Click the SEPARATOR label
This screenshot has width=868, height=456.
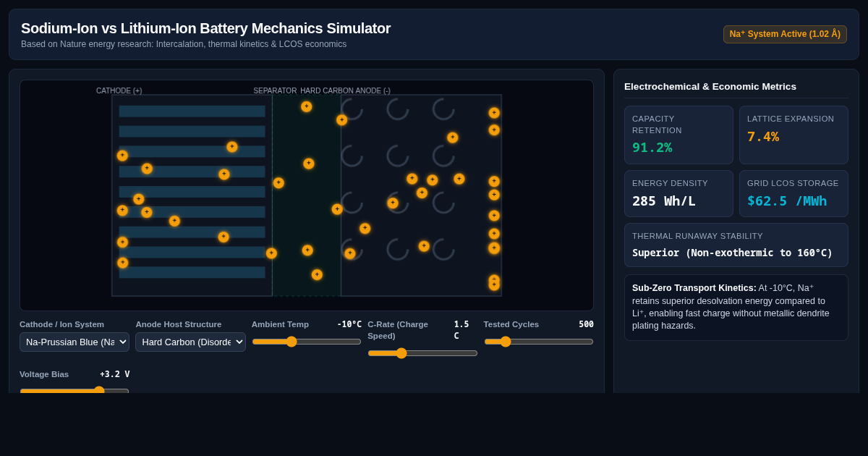click(x=275, y=90)
